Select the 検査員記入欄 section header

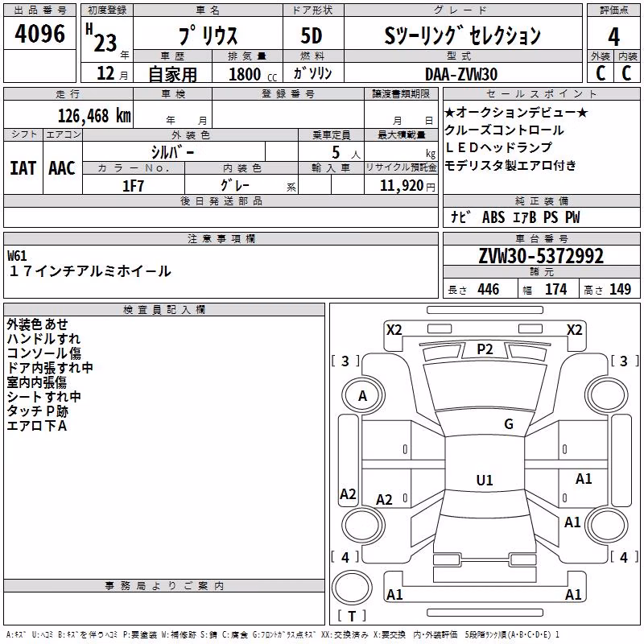pyautogui.click(x=164, y=310)
